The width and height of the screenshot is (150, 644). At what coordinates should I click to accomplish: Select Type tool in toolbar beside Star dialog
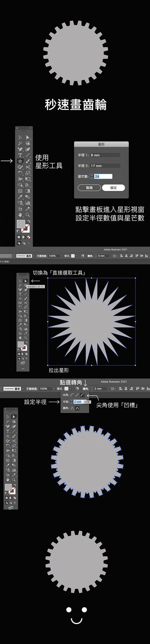(x=20, y=155)
